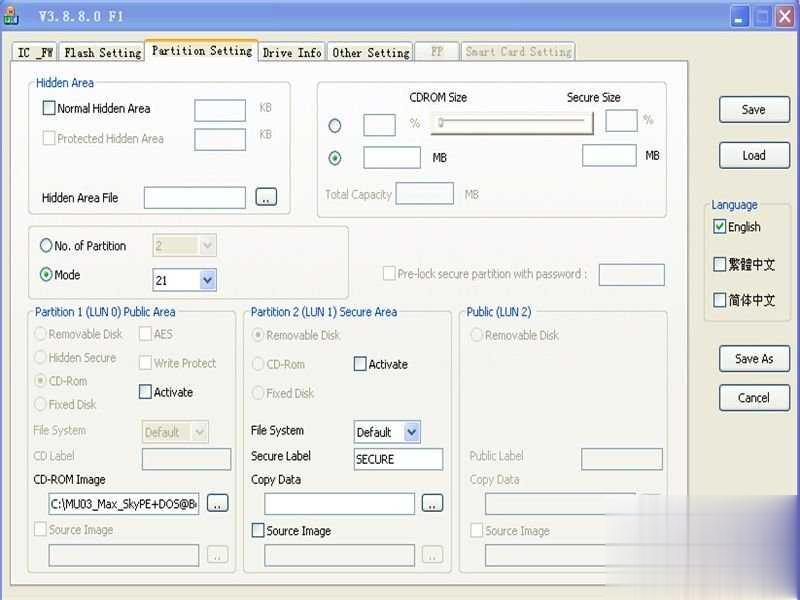Edit the Secure Label text field
This screenshot has width=800, height=600.
(398, 459)
